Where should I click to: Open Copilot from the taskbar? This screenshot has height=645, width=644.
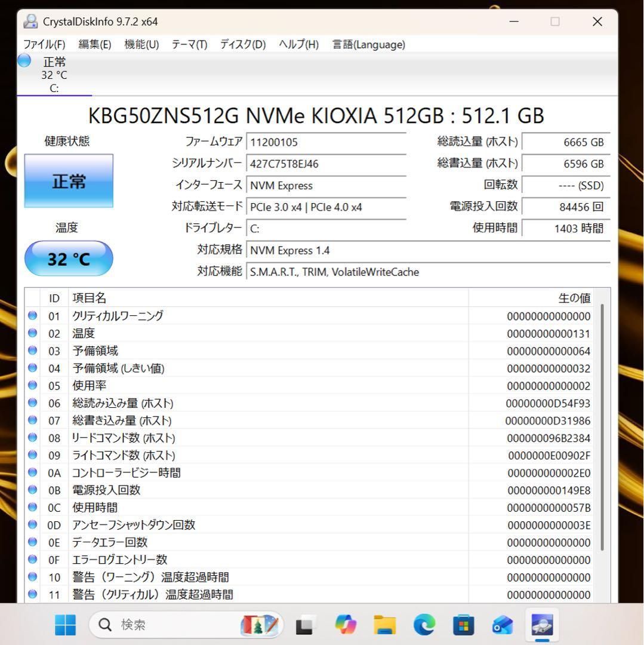(346, 625)
